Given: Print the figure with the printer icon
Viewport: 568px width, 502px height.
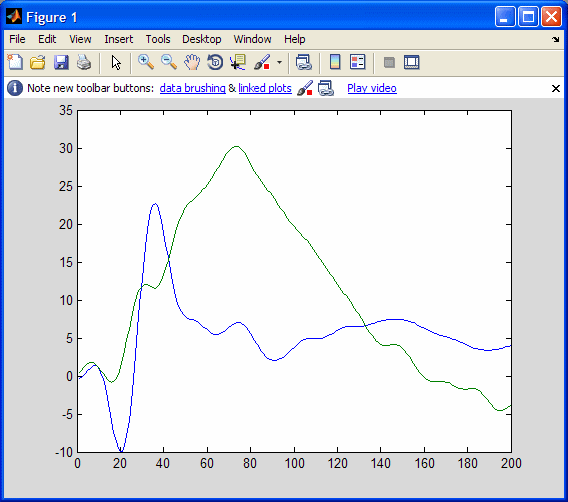Looking at the screenshot, I should [84, 62].
